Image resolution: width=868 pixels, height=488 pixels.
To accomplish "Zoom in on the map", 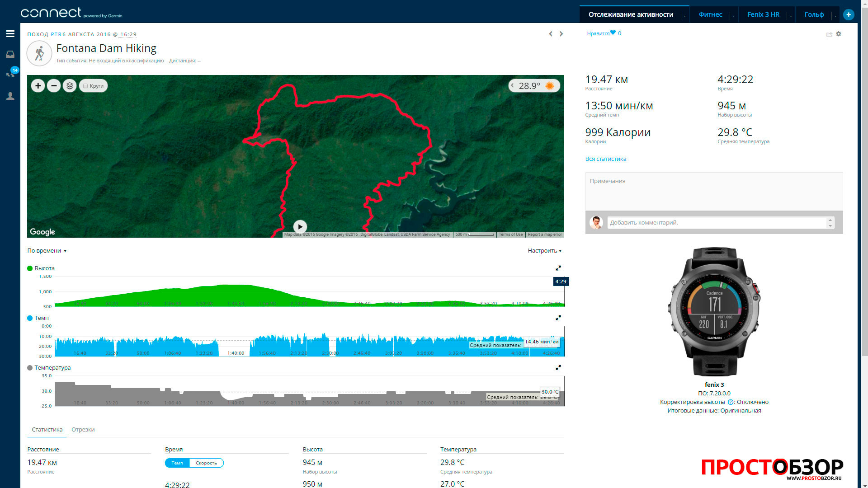I will pos(38,86).
